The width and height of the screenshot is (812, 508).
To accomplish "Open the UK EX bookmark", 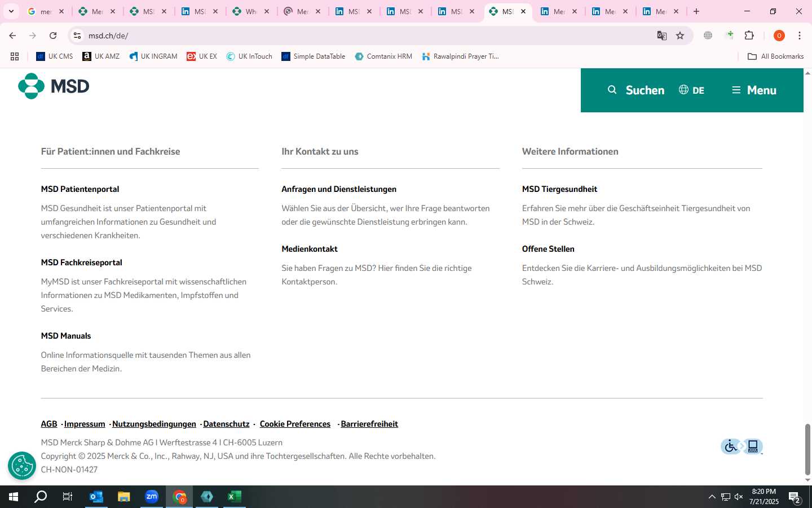I will point(202,56).
